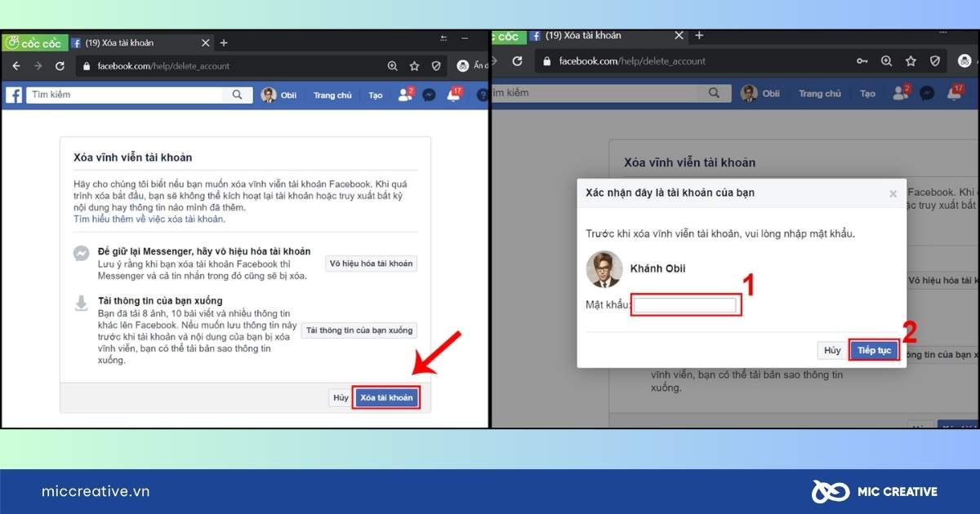Click the search magnifier button in left Facebook bar
This screenshot has height=514, width=980.
coord(237,95)
